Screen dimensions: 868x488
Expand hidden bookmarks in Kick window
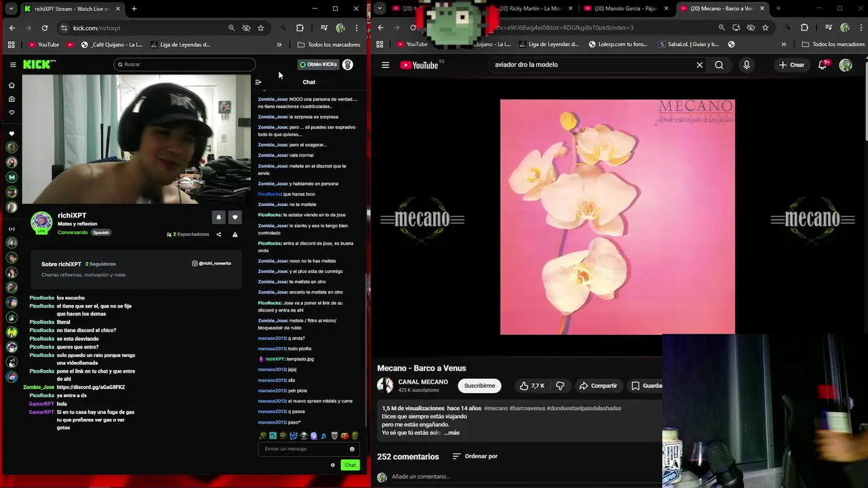pyautogui.click(x=279, y=45)
